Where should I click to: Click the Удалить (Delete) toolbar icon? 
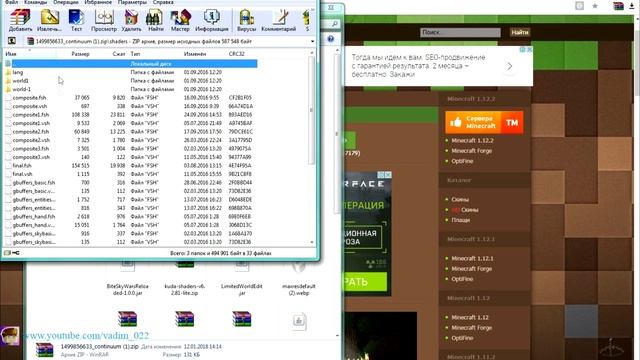pyautogui.click(x=131, y=20)
